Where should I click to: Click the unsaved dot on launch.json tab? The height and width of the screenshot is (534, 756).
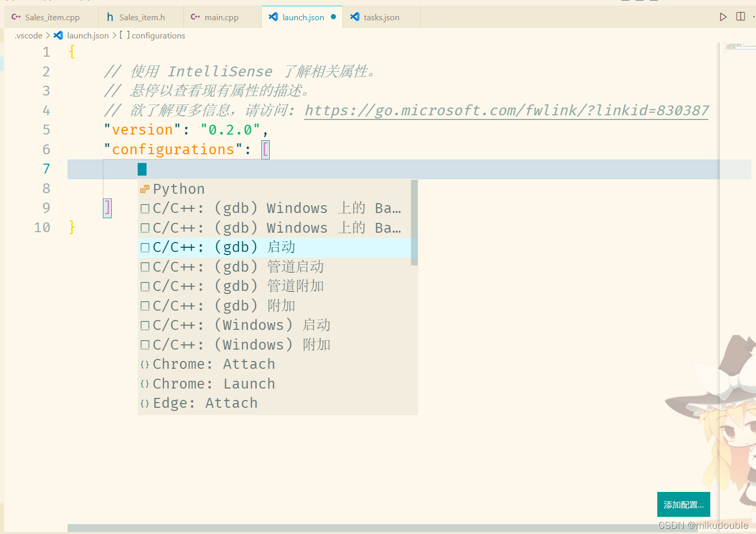pos(334,17)
